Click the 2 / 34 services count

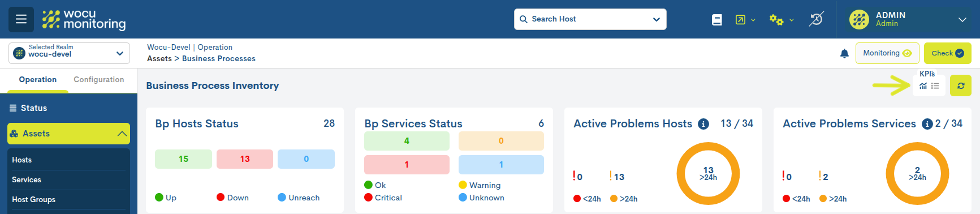tap(949, 123)
